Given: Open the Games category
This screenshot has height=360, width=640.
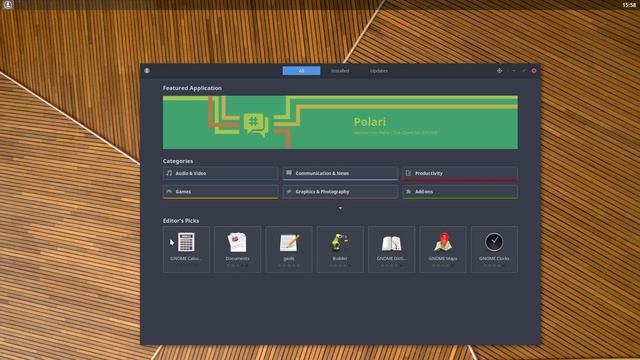Looking at the screenshot, I should tap(220, 192).
